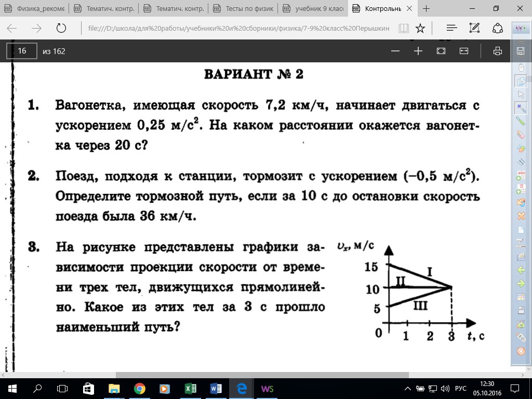Select the mouse mode icon in floating toolbar
Viewport: 532px width, 399px height.
pos(521,67)
